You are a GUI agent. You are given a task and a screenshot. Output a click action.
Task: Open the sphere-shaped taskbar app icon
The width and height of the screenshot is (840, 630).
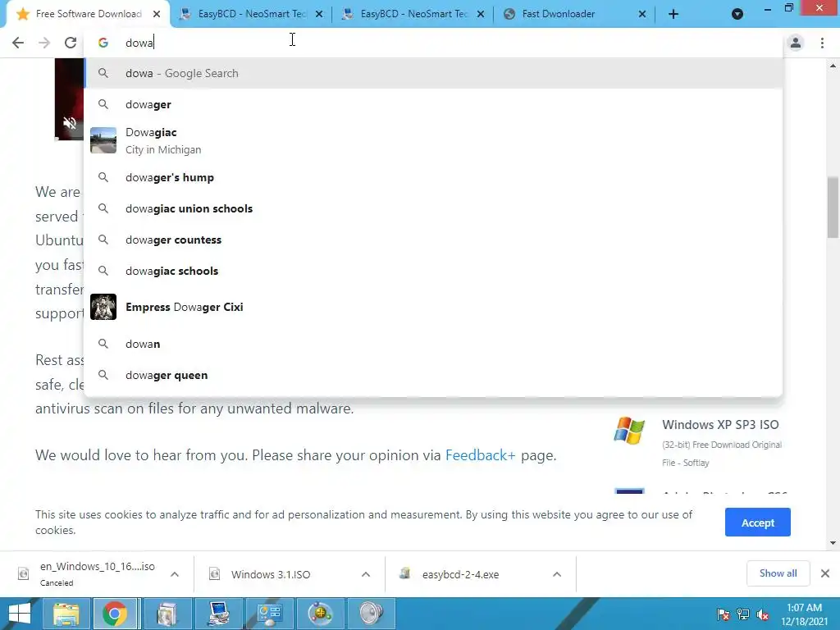click(320, 614)
